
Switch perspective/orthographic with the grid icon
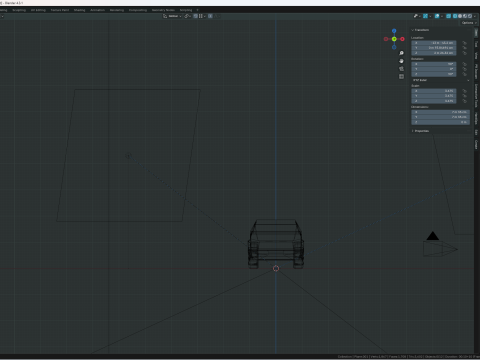click(401, 77)
